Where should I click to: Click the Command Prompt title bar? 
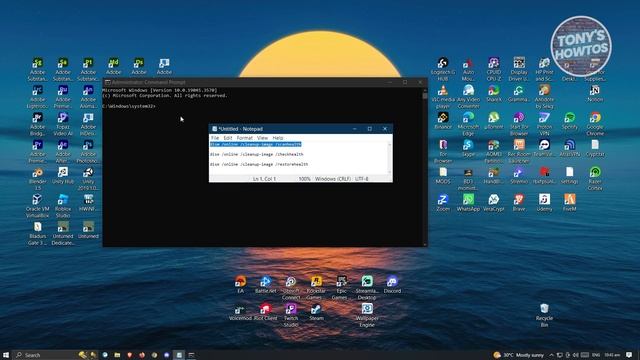coord(245,82)
